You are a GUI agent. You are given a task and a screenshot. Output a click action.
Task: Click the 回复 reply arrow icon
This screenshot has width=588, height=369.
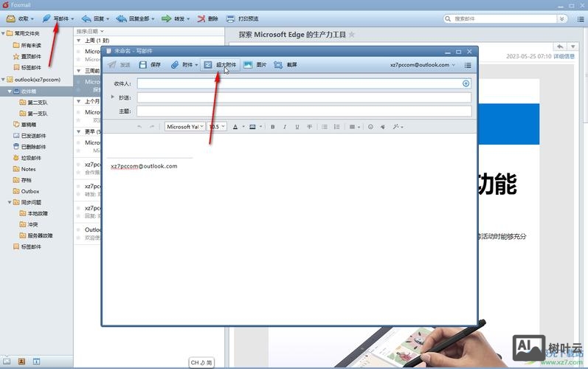86,18
